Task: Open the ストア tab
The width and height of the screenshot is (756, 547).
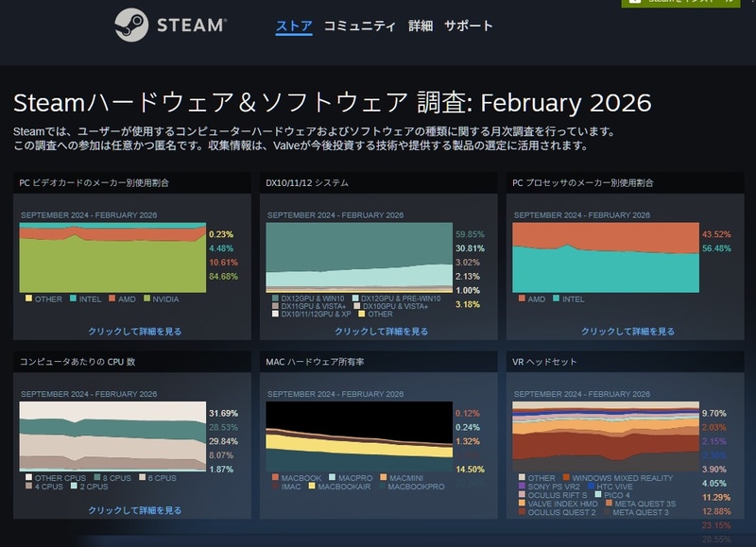Action: pyautogui.click(x=294, y=26)
